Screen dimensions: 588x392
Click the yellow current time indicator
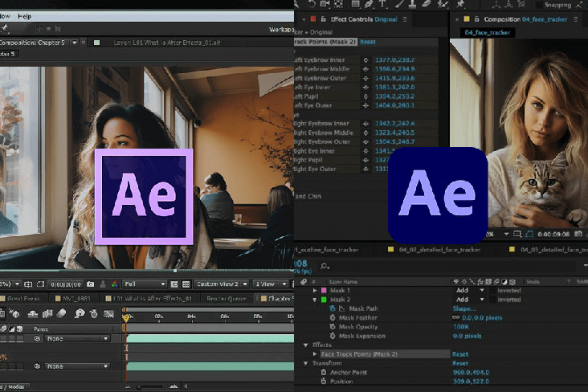click(x=126, y=318)
